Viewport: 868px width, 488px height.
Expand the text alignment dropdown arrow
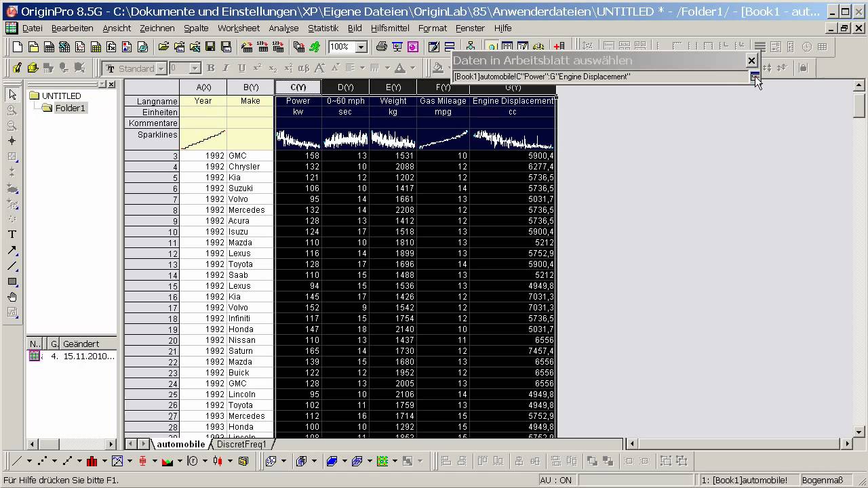362,68
